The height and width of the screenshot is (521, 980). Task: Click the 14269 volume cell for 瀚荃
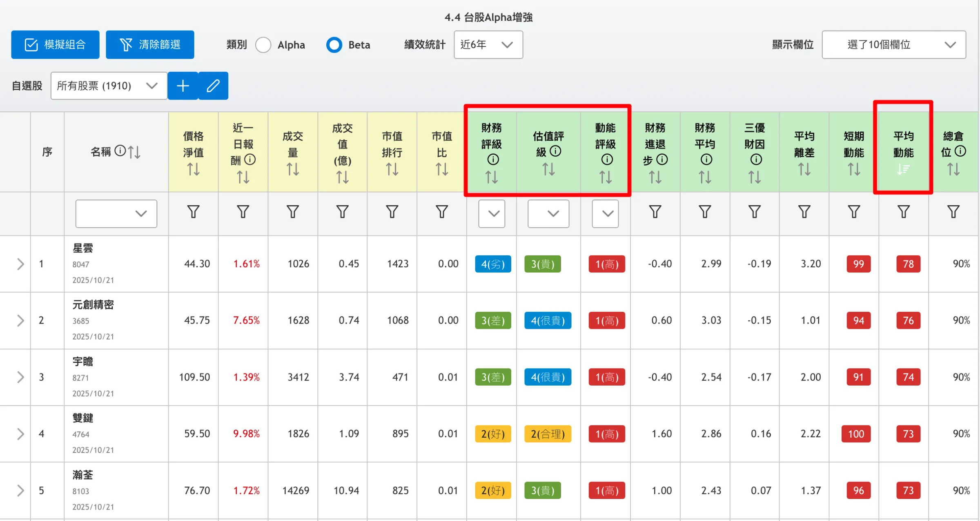pos(296,490)
